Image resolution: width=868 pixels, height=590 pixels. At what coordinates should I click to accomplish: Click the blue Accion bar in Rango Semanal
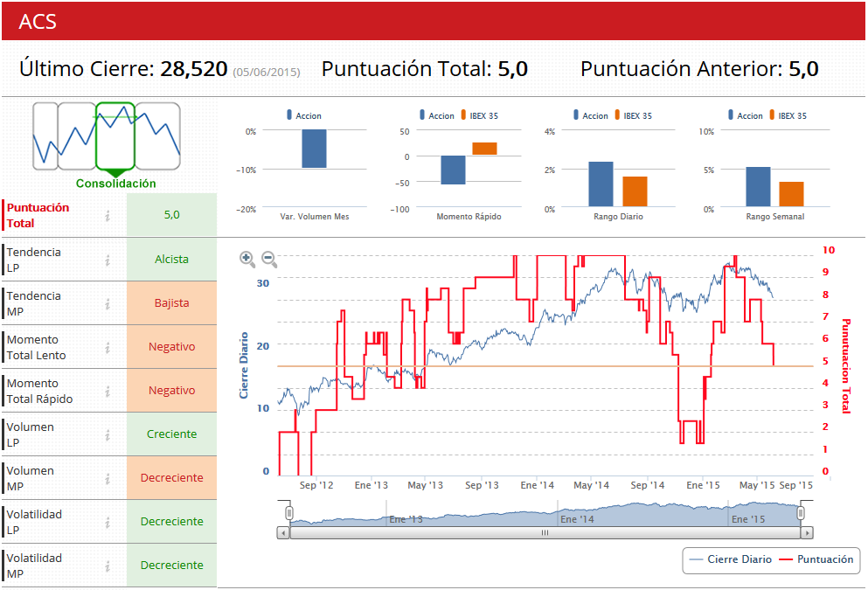pos(758,187)
